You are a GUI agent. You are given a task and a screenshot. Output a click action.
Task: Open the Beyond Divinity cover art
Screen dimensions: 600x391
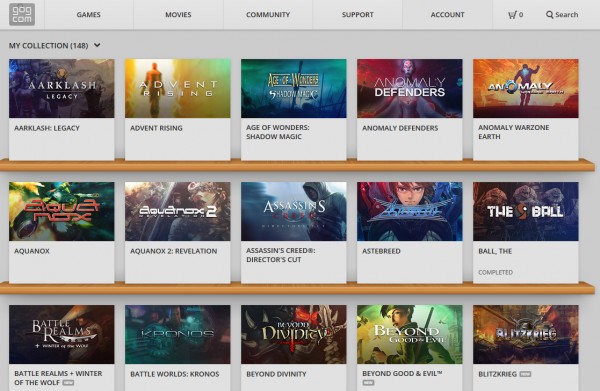click(293, 334)
